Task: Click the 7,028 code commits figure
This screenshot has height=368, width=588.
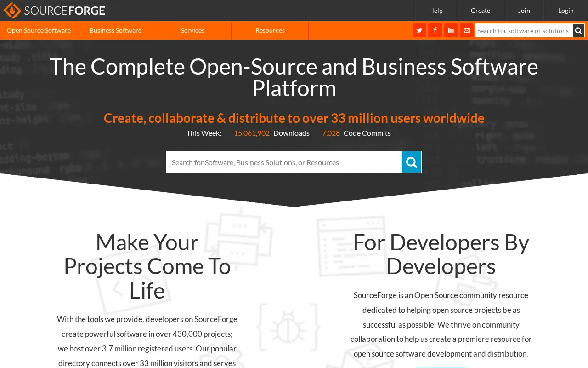Action: [x=331, y=133]
